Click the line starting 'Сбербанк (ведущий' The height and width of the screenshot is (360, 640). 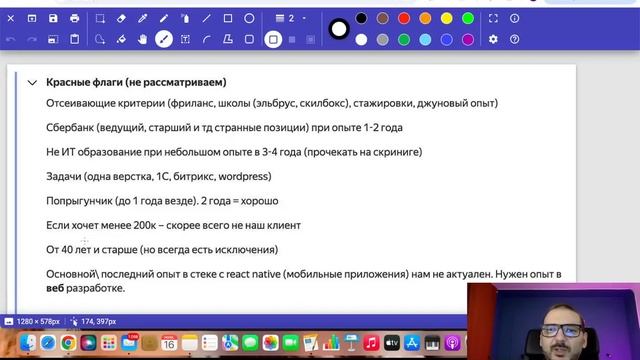pos(224,128)
